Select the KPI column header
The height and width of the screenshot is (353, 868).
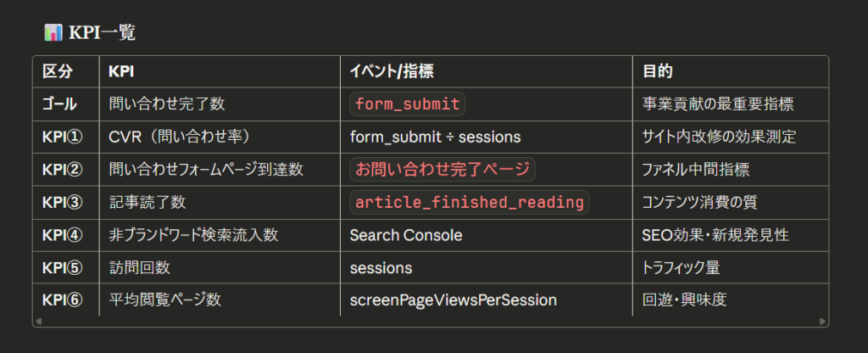tap(122, 72)
